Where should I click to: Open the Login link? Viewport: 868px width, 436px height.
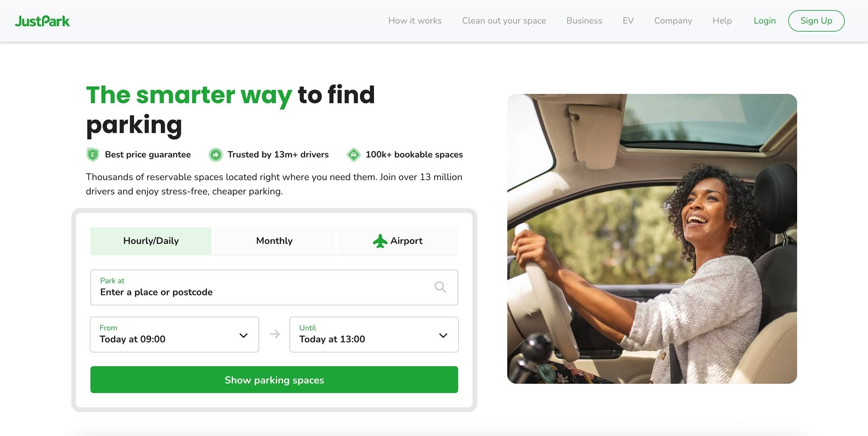pyautogui.click(x=765, y=21)
